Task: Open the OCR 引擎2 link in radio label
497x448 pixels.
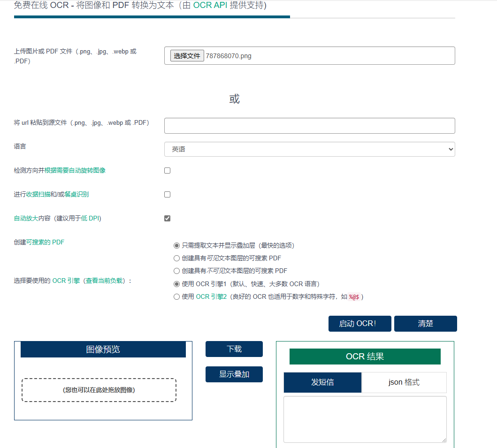Action: (211, 297)
